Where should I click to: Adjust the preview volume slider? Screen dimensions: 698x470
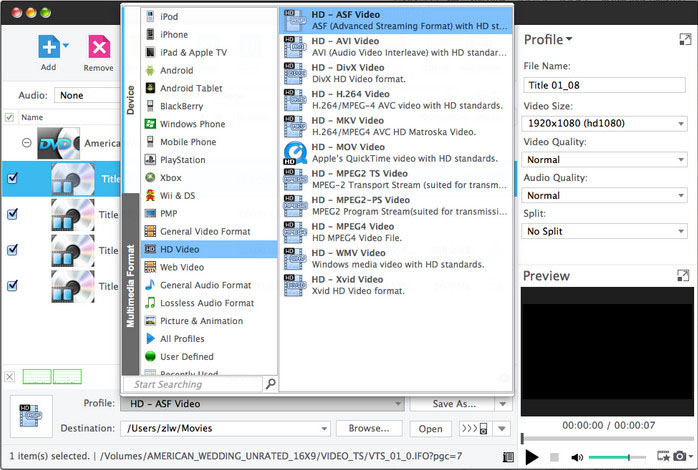coord(617,457)
